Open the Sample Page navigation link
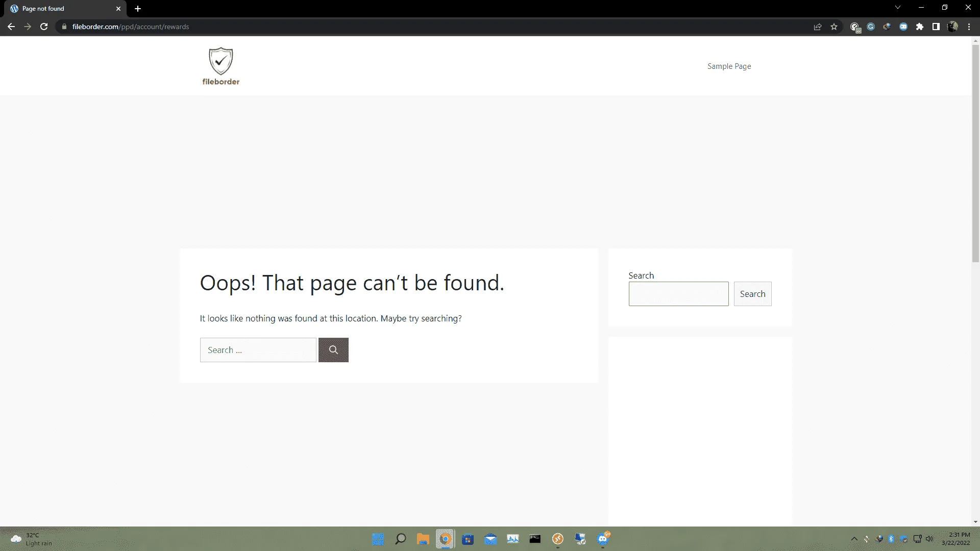 click(729, 66)
